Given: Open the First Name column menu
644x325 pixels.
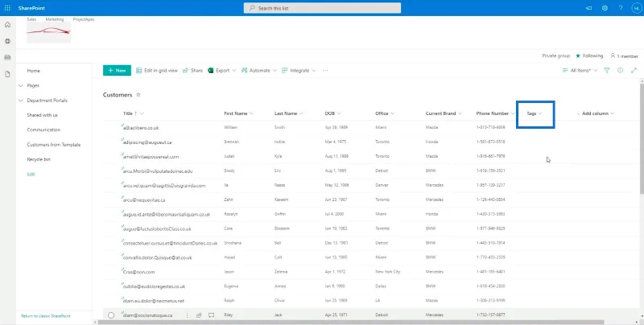Looking at the screenshot, I should (238, 113).
